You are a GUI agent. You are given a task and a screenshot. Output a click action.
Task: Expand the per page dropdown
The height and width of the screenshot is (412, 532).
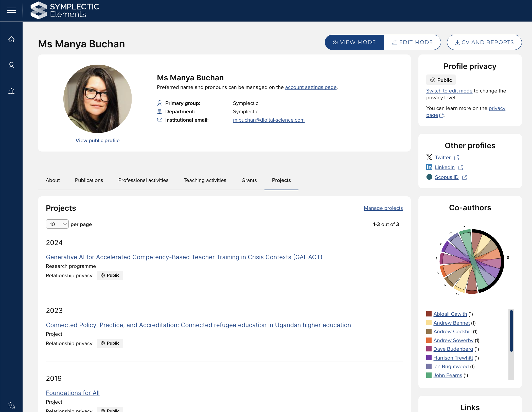(57, 224)
